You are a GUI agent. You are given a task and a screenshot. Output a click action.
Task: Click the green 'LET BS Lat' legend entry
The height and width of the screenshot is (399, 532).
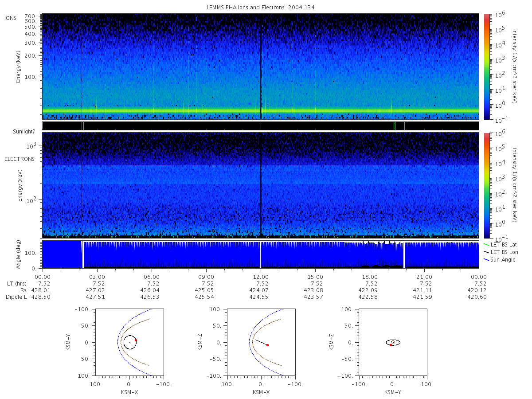(500, 245)
